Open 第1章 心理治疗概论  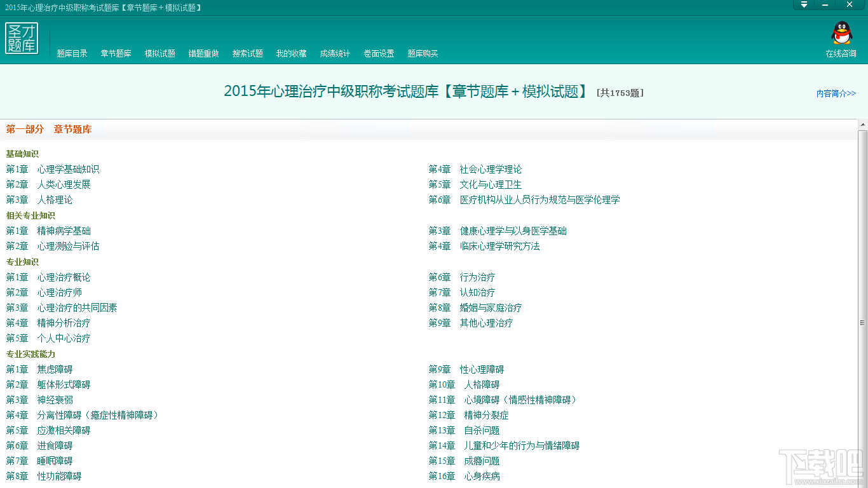click(48, 277)
